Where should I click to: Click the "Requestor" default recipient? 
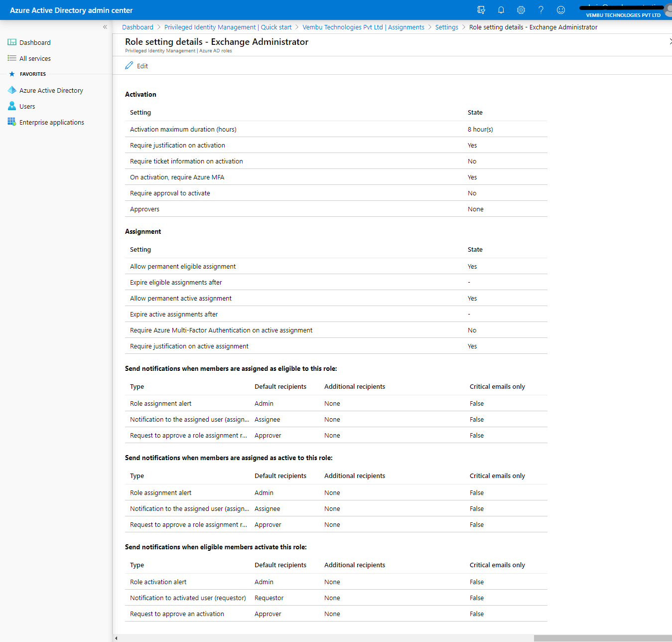pyautogui.click(x=269, y=598)
